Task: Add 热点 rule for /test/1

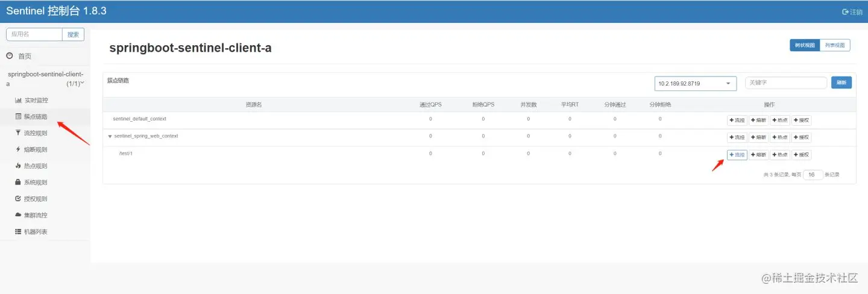Action: pos(780,155)
